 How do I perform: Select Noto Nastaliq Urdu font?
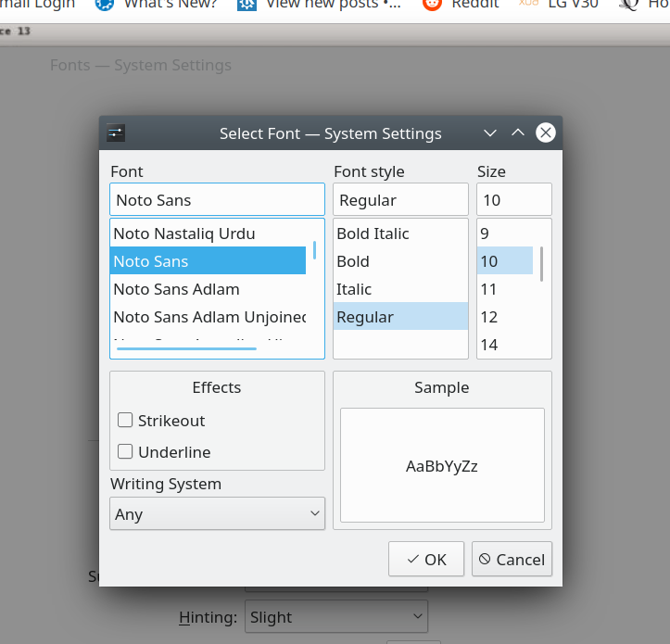tap(183, 234)
